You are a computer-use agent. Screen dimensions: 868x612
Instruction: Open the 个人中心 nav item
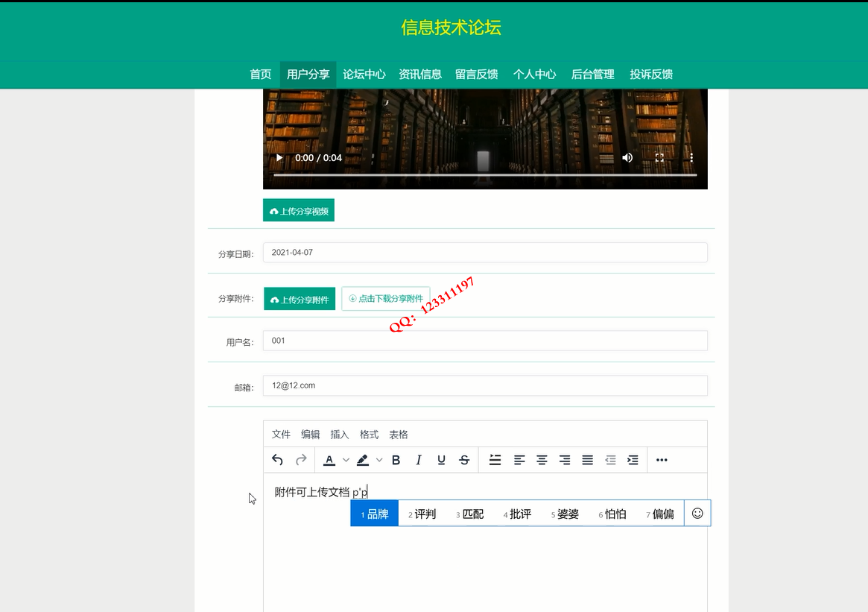click(x=535, y=75)
